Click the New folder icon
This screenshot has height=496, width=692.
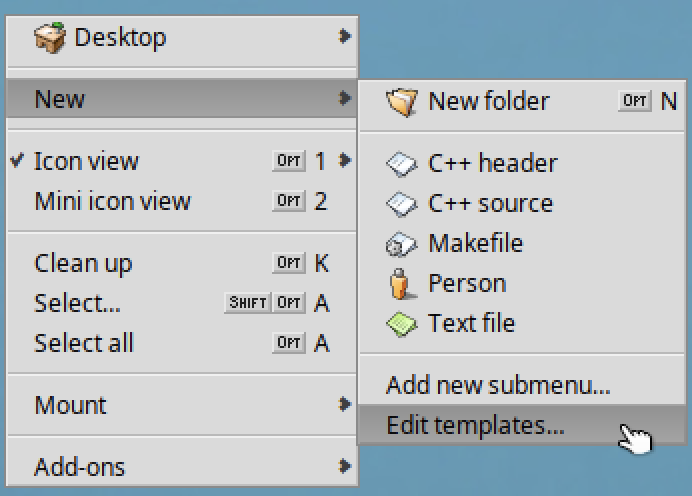coord(402,102)
